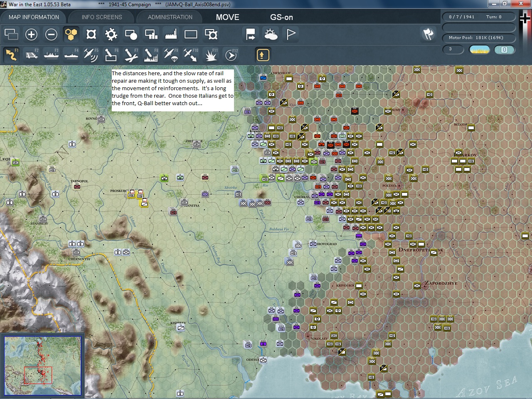Select the F4 Amphibious transport mode icon
Screen dimensions: 532x399
[x=71, y=54]
